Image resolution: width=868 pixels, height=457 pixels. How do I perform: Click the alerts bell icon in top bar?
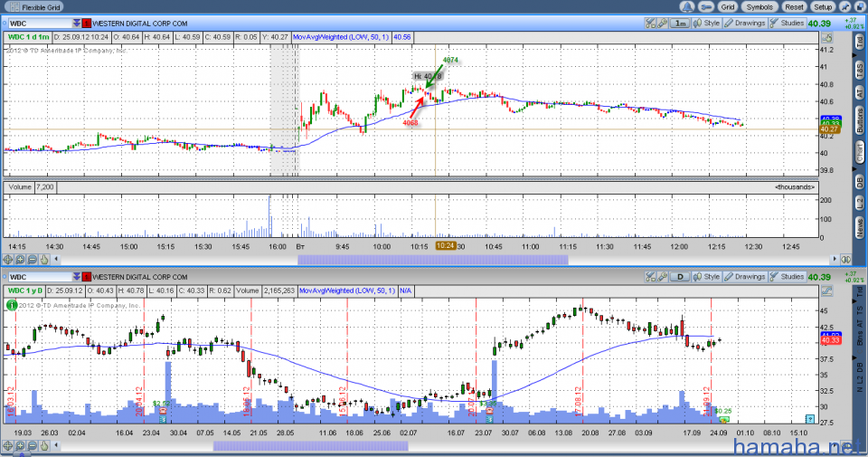tap(687, 7)
